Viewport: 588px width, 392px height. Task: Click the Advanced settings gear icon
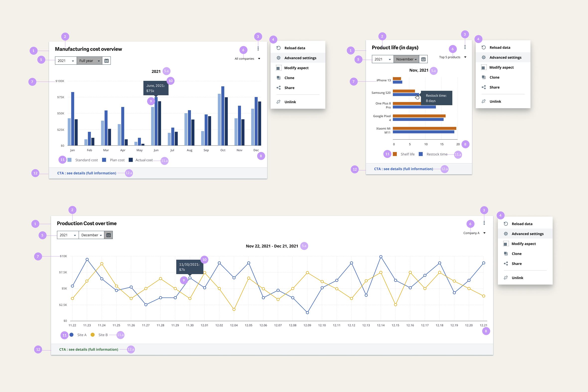click(279, 58)
